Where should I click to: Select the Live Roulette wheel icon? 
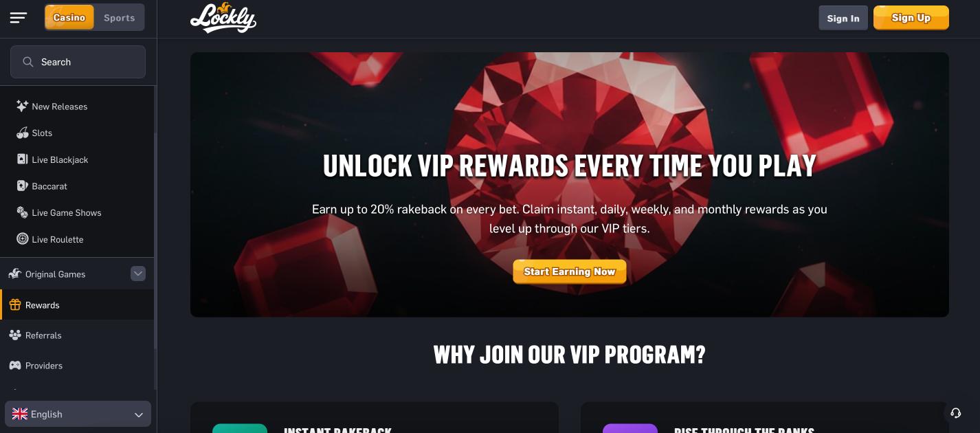pyautogui.click(x=22, y=239)
